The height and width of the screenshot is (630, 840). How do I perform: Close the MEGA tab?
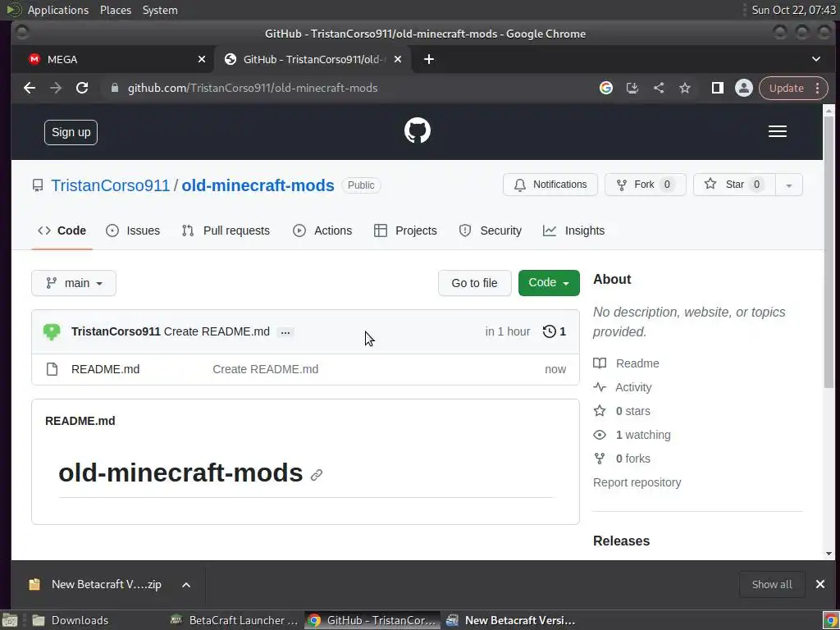click(202, 59)
